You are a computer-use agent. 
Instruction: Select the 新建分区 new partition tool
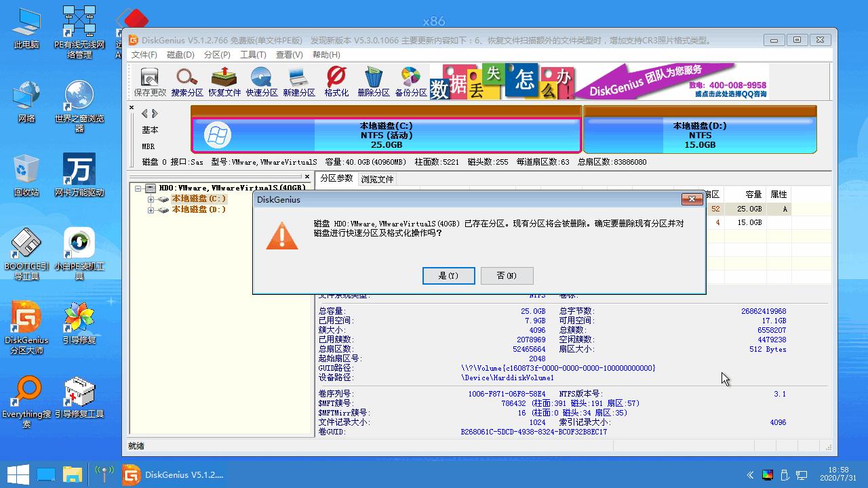coord(298,80)
